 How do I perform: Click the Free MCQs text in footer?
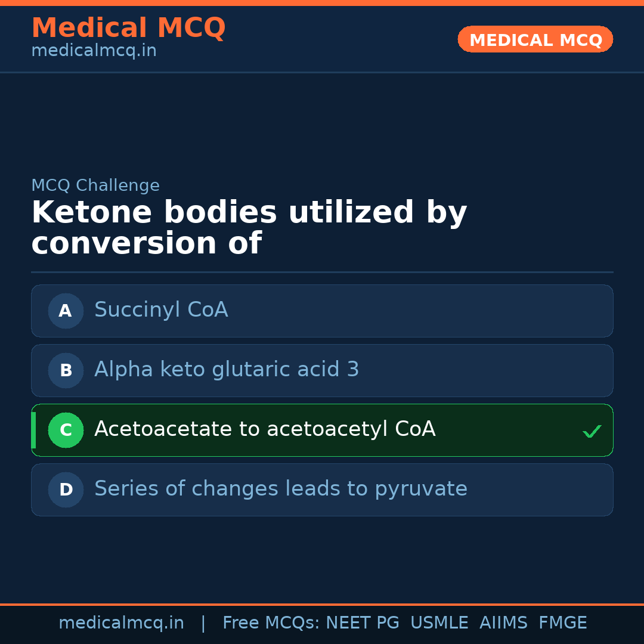point(271,623)
